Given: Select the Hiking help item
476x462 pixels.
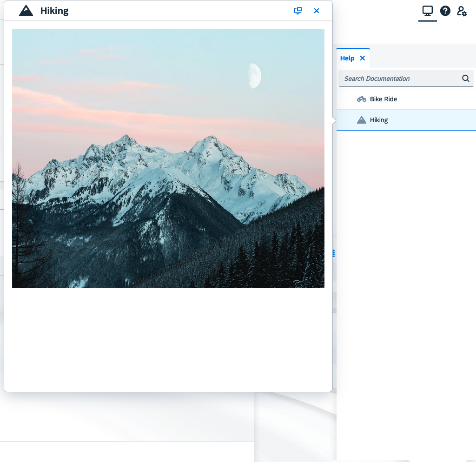Looking at the screenshot, I should pos(379,120).
